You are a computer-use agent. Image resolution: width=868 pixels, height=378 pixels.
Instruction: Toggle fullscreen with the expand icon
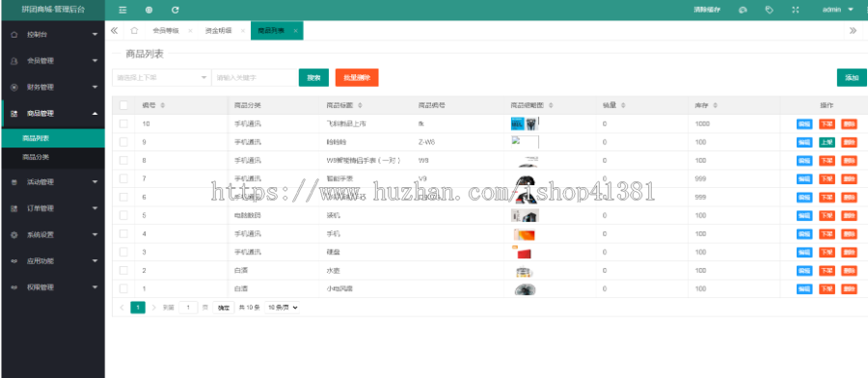796,10
